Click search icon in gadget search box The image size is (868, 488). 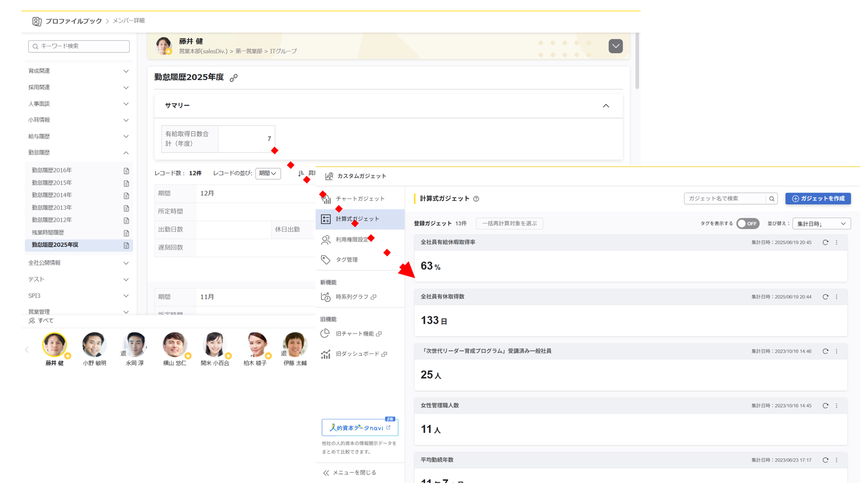(772, 199)
